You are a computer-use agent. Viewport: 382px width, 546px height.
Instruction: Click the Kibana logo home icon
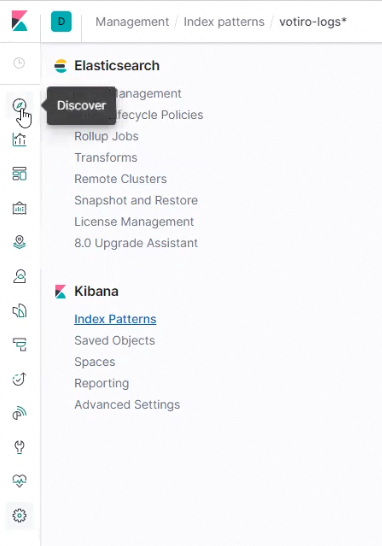point(20,21)
